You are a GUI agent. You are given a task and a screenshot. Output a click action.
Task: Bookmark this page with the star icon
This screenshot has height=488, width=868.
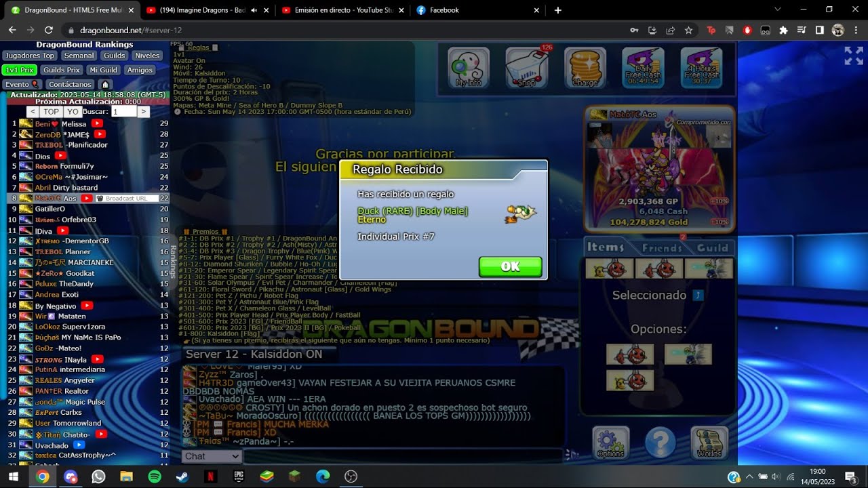pyautogui.click(x=689, y=30)
